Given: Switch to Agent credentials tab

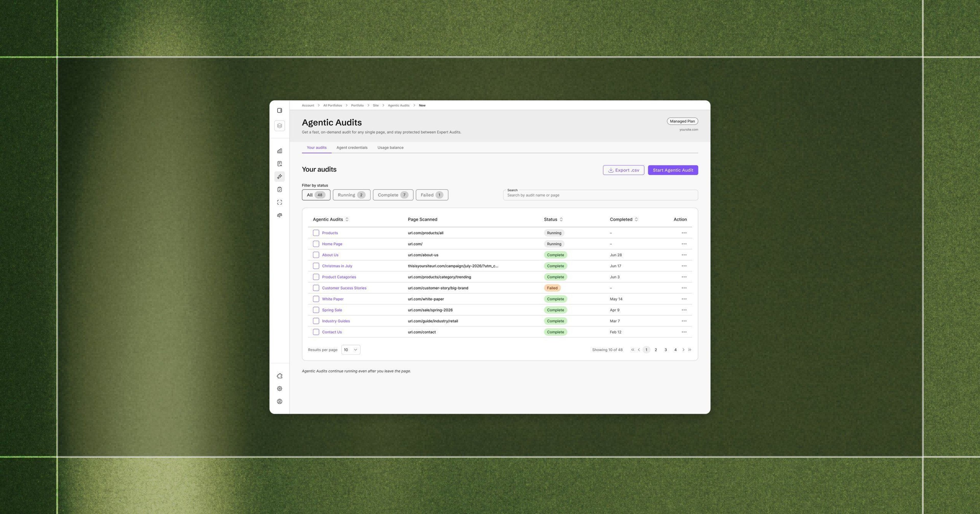Looking at the screenshot, I should point(352,147).
